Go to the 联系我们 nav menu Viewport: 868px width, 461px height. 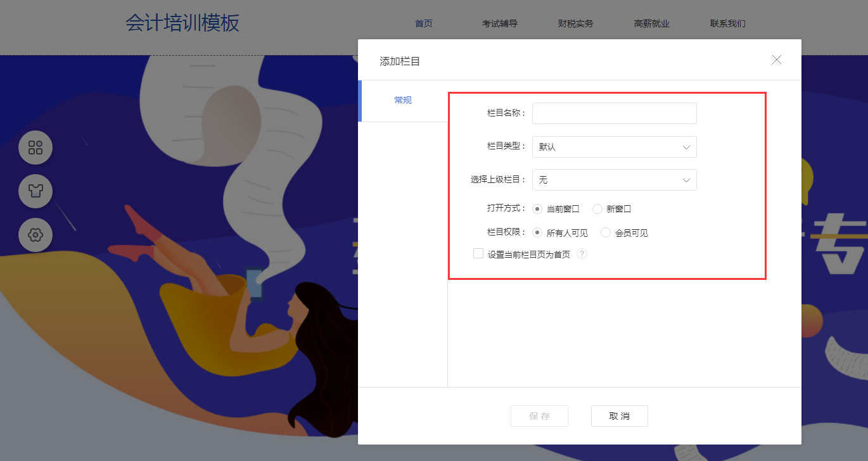coord(728,24)
